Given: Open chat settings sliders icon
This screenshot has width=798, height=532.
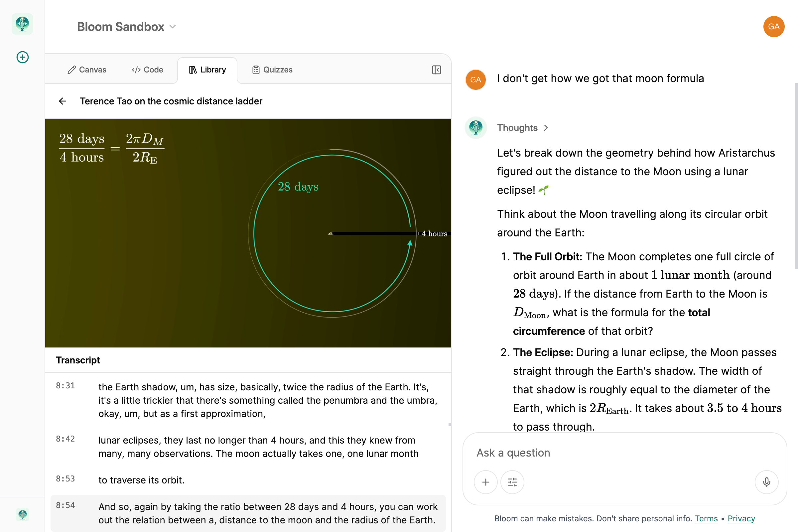Looking at the screenshot, I should (512, 482).
